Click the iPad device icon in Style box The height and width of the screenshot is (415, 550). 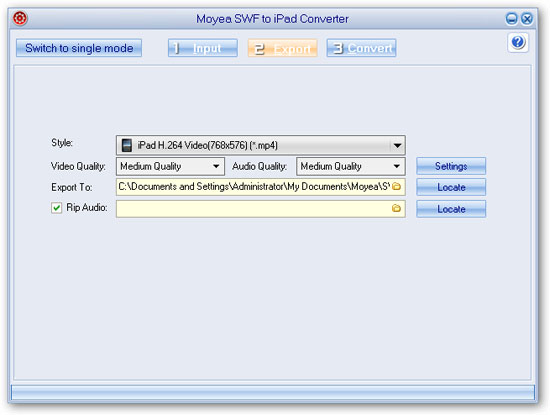[x=127, y=145]
